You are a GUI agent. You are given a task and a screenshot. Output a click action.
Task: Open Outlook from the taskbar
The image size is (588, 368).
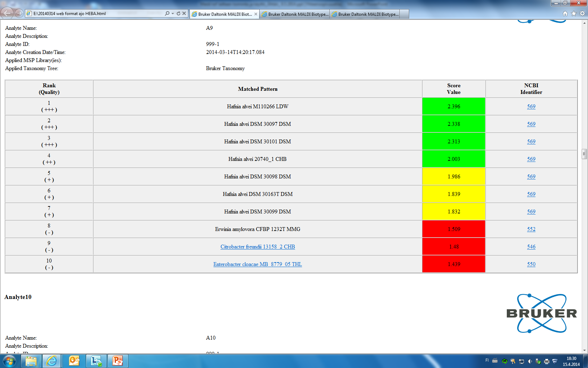pyautogui.click(x=74, y=361)
